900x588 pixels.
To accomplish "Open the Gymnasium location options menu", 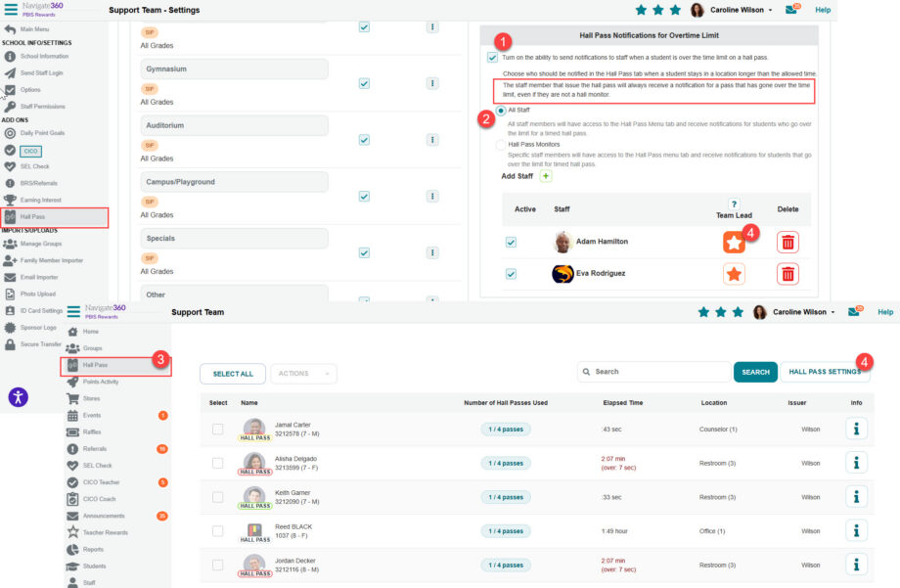I will [x=432, y=83].
